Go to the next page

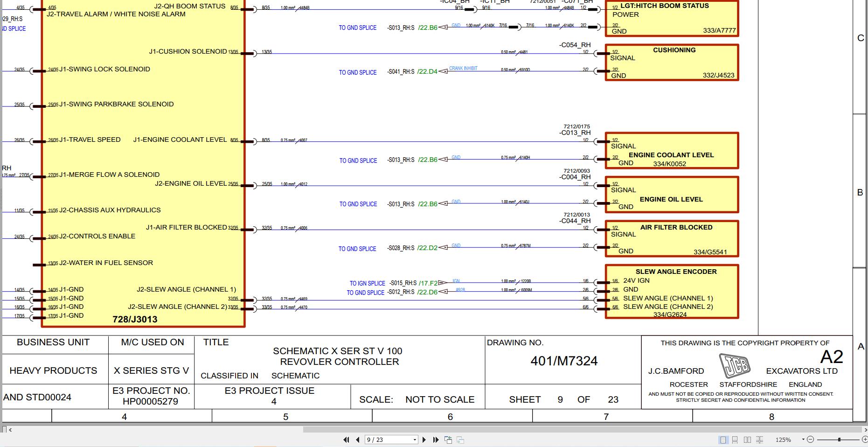point(424,440)
